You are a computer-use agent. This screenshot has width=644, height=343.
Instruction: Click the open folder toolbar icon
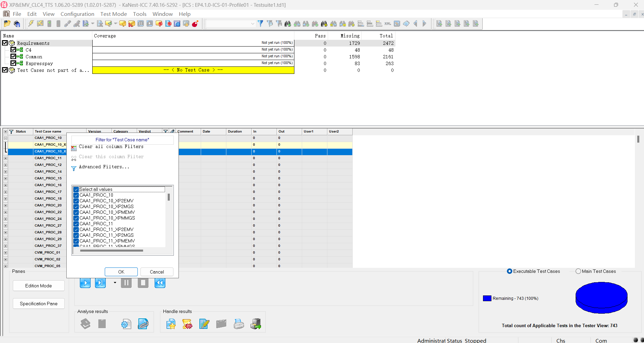point(7,24)
